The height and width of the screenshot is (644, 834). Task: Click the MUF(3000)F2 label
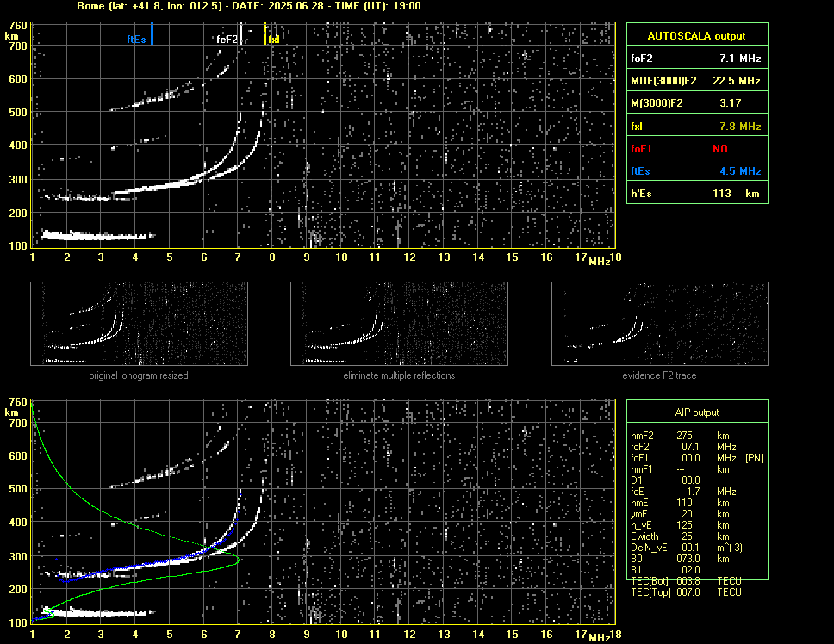pos(663,81)
